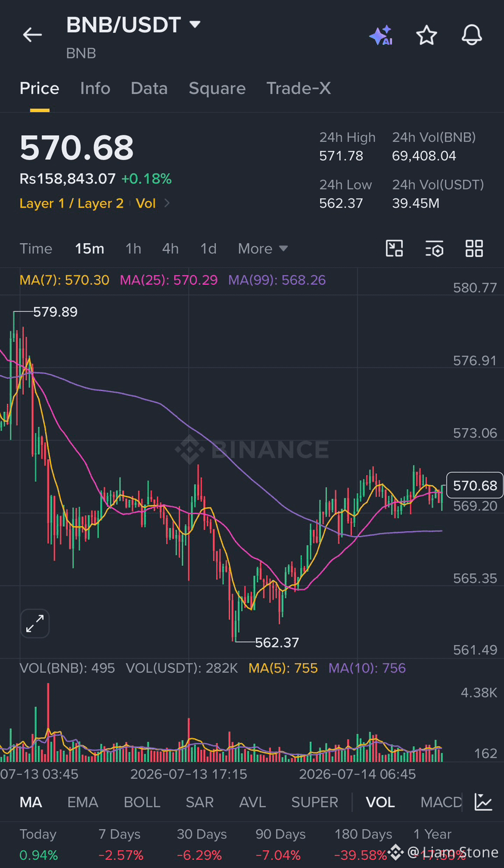
Task: Tap the volume MA(5): 755 legend
Action: click(x=283, y=668)
